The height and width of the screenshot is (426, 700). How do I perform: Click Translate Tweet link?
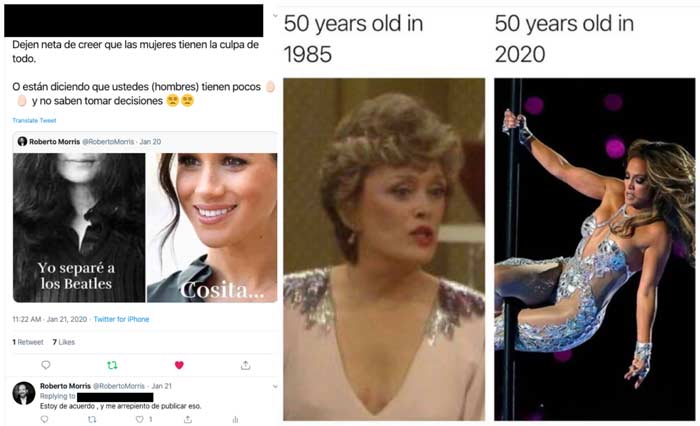(x=34, y=120)
